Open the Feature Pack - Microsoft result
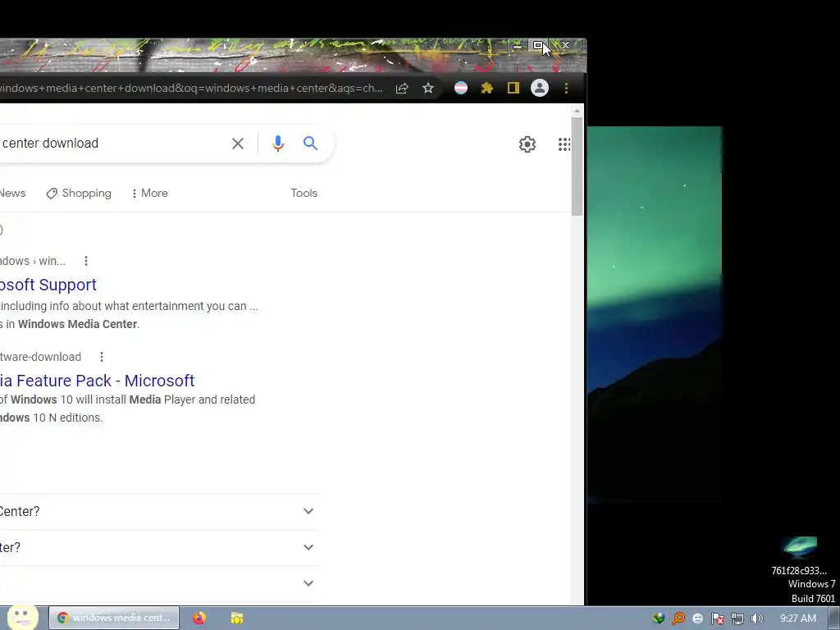Viewport: 840px width, 630px height. pos(97,381)
